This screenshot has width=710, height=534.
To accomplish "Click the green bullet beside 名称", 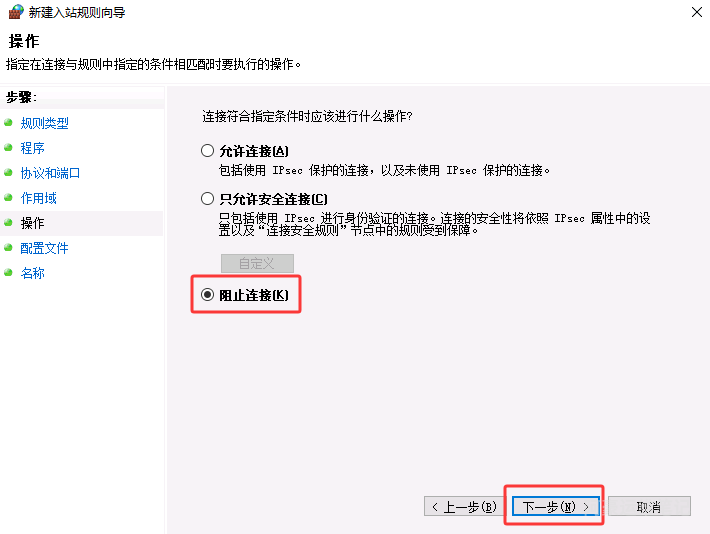I will click(8, 272).
